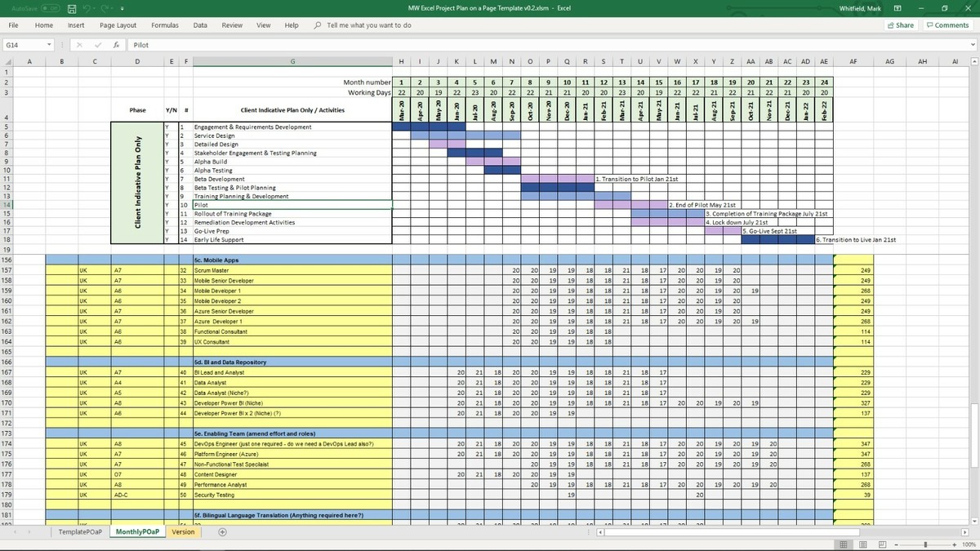Open the Name Box dropdown arrow

pyautogui.click(x=50, y=46)
